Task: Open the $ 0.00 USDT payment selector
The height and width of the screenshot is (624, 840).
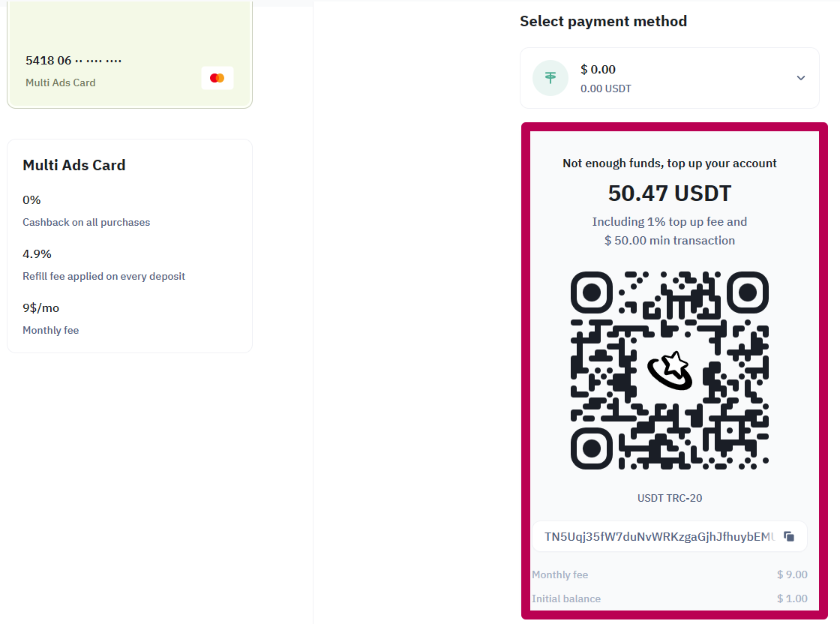Action: [x=670, y=78]
